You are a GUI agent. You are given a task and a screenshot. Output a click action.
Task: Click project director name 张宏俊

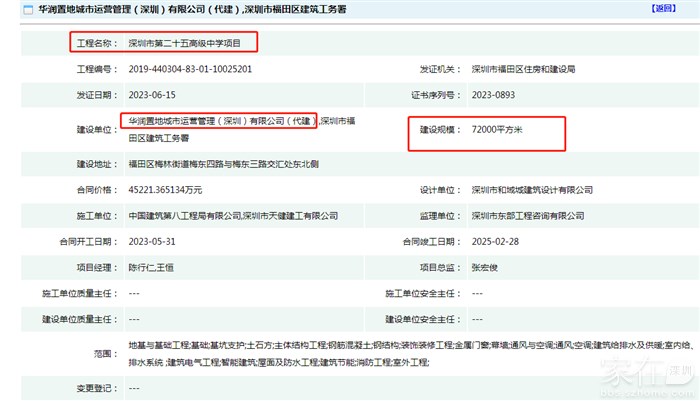click(486, 267)
